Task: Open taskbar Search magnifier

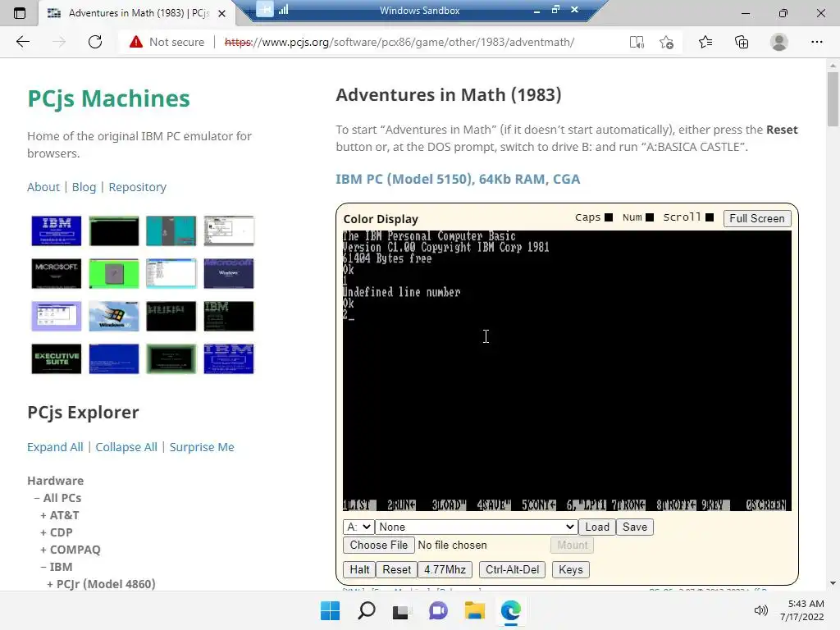Action: pos(367,610)
